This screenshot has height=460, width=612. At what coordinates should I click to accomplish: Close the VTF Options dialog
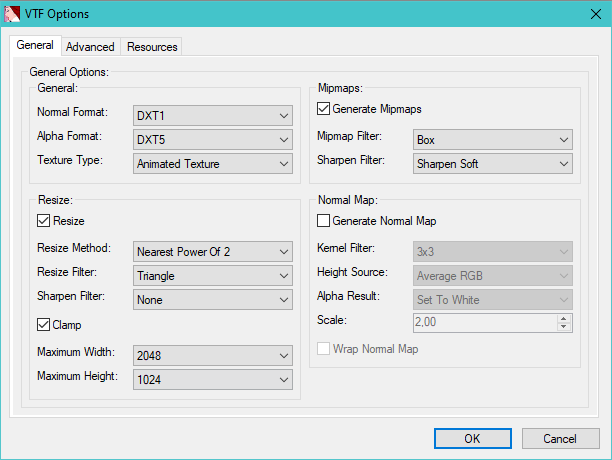tap(596, 14)
